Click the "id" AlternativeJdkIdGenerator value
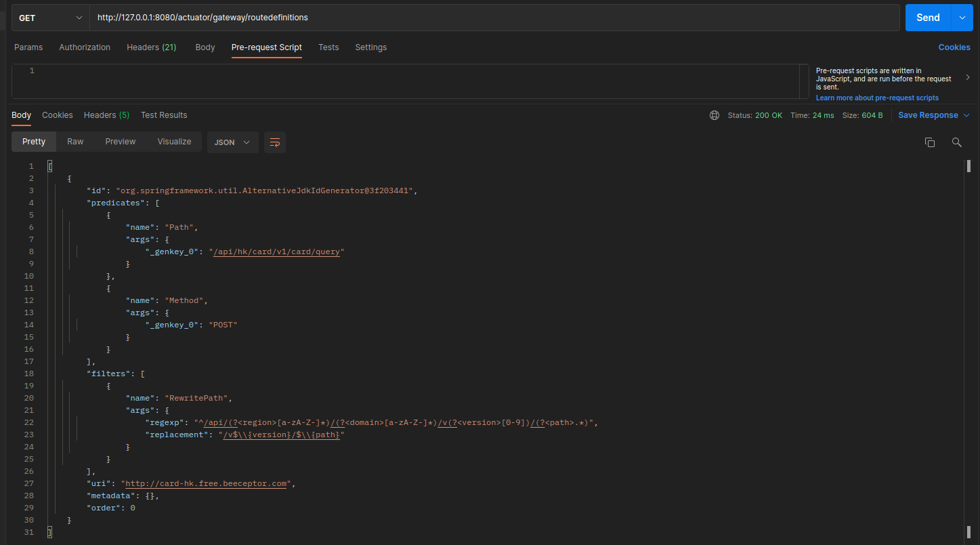Screen dimensions: 980x545 coord(265,190)
